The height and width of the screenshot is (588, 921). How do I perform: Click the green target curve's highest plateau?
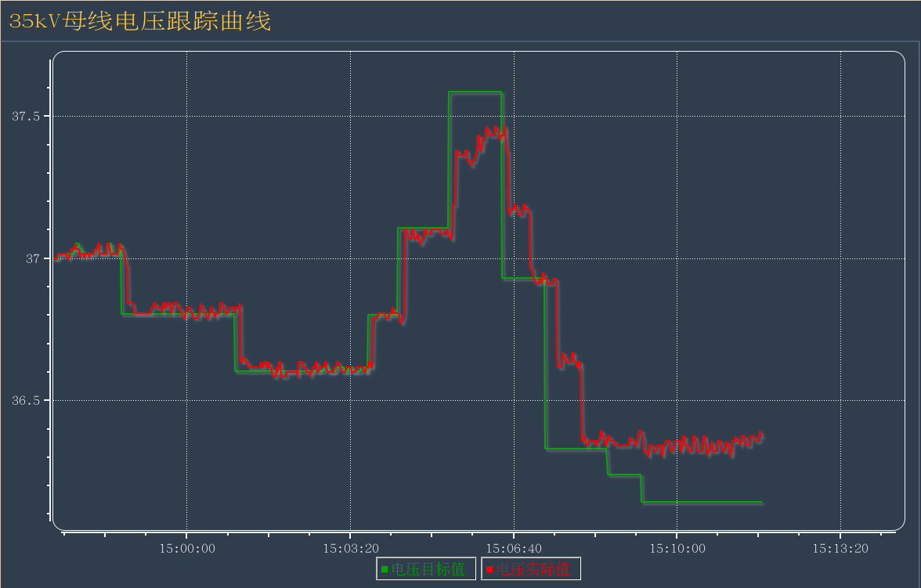coord(475,92)
